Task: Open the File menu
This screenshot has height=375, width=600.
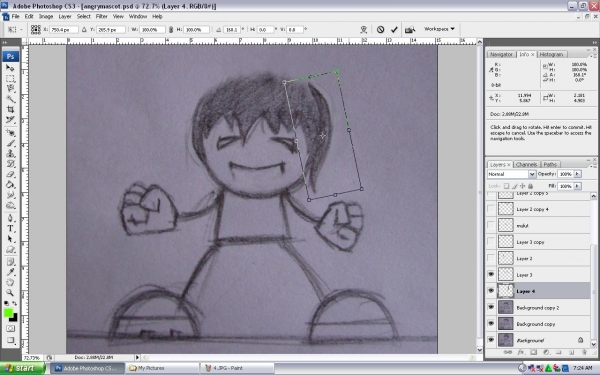Action: point(15,16)
